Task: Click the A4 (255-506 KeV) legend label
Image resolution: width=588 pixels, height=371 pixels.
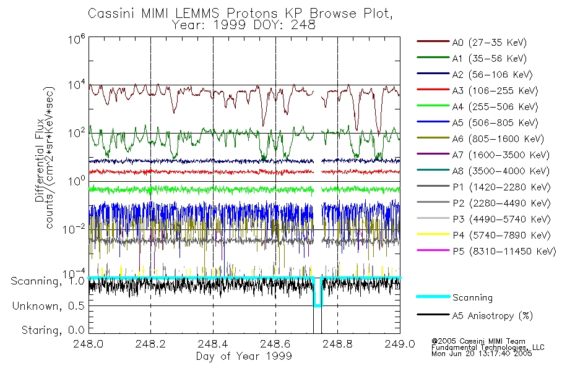Action: pos(495,107)
